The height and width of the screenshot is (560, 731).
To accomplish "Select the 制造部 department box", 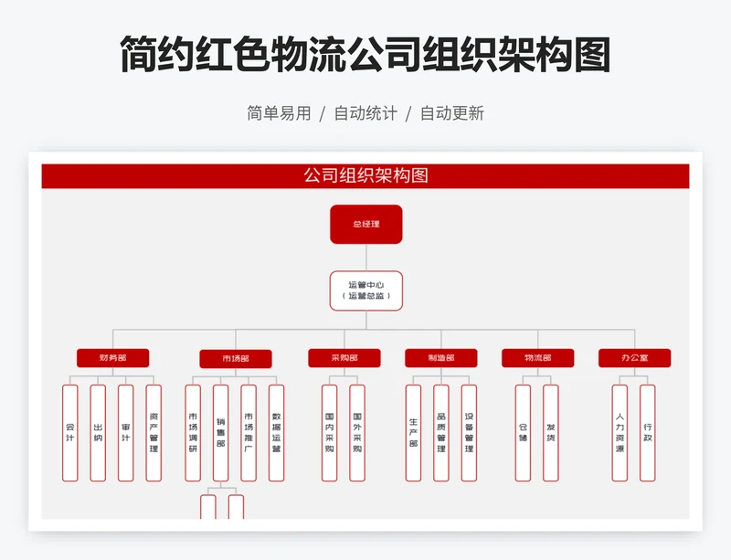I will pyautogui.click(x=440, y=358).
